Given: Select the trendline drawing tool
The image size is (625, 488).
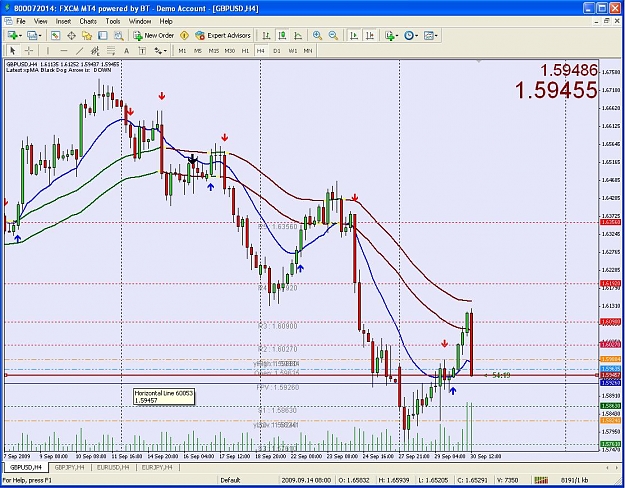Looking at the screenshot, I should pos(79,51).
